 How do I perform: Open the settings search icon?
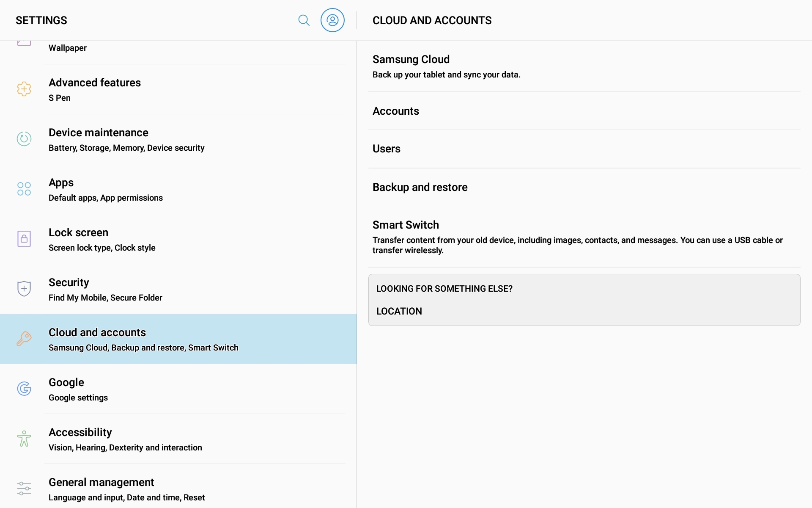304,20
